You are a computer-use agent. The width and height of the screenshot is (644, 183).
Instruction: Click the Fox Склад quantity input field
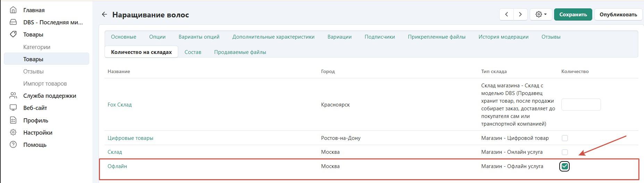pyautogui.click(x=581, y=105)
